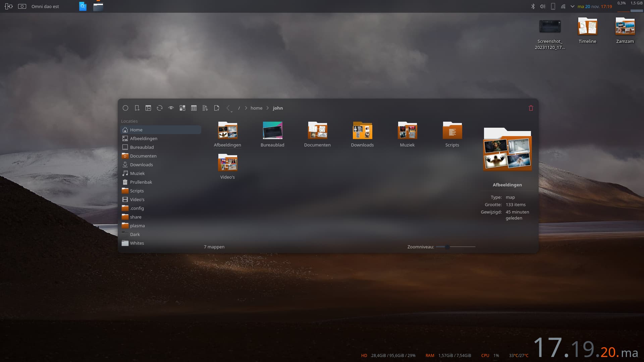Select the Video's folder in file view
Screen dimensions: 644x362
click(227, 166)
